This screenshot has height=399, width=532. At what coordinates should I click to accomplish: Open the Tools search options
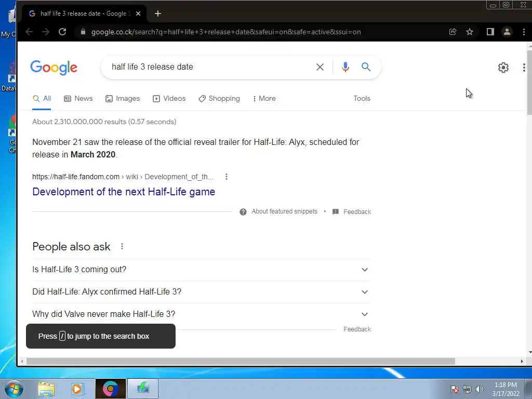(362, 98)
